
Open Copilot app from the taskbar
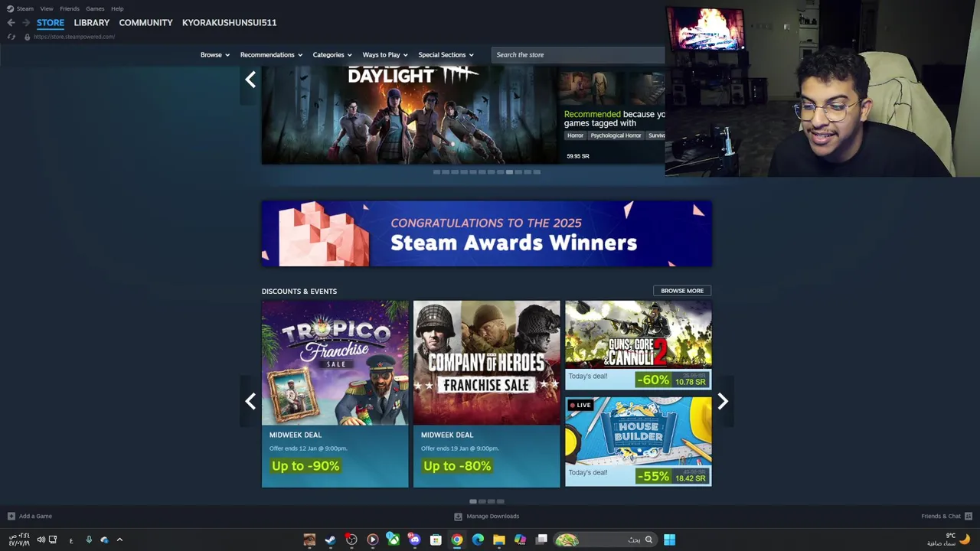click(x=520, y=540)
